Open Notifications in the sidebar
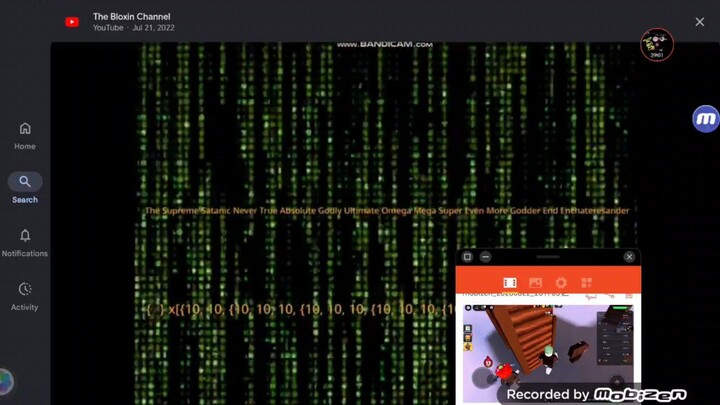 point(25,243)
